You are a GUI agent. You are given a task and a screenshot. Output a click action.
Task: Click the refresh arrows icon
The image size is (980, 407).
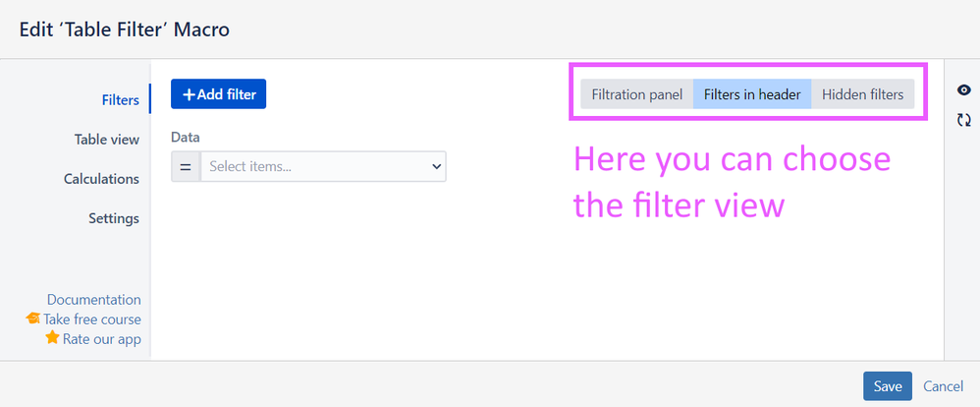point(963,120)
